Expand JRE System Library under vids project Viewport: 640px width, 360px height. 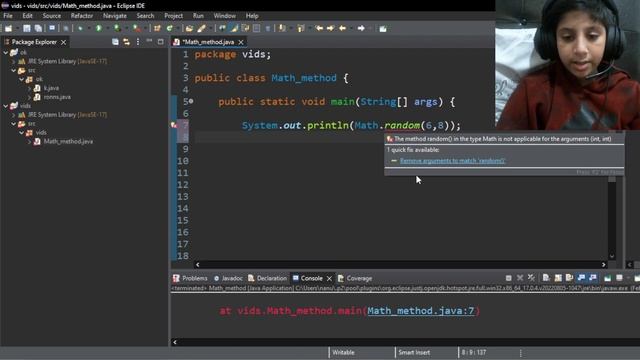(x=13, y=115)
